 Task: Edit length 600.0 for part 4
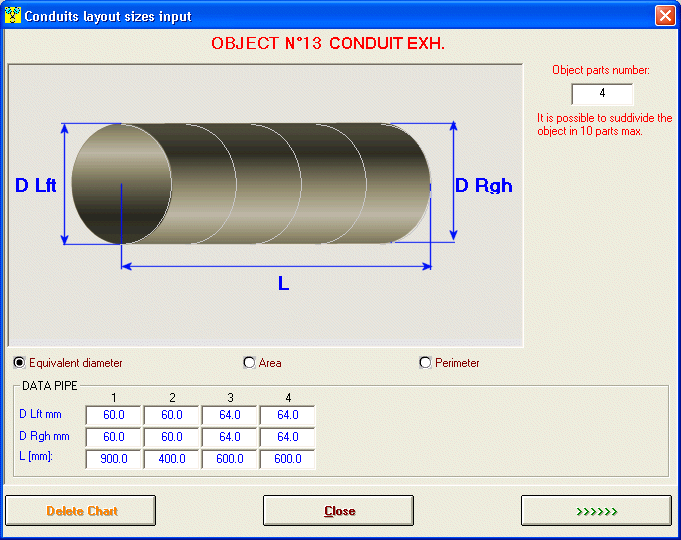288,459
